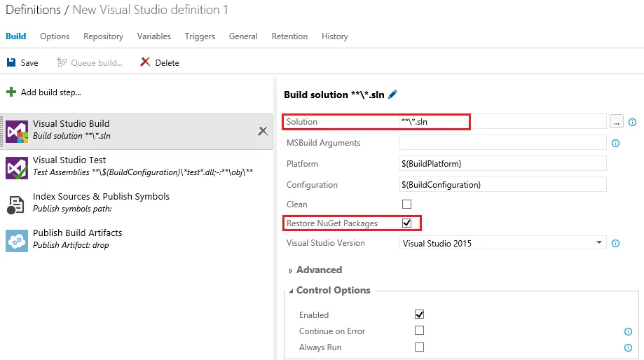Enable Continue on Error option
The height and width of the screenshot is (360, 644).
(x=419, y=331)
